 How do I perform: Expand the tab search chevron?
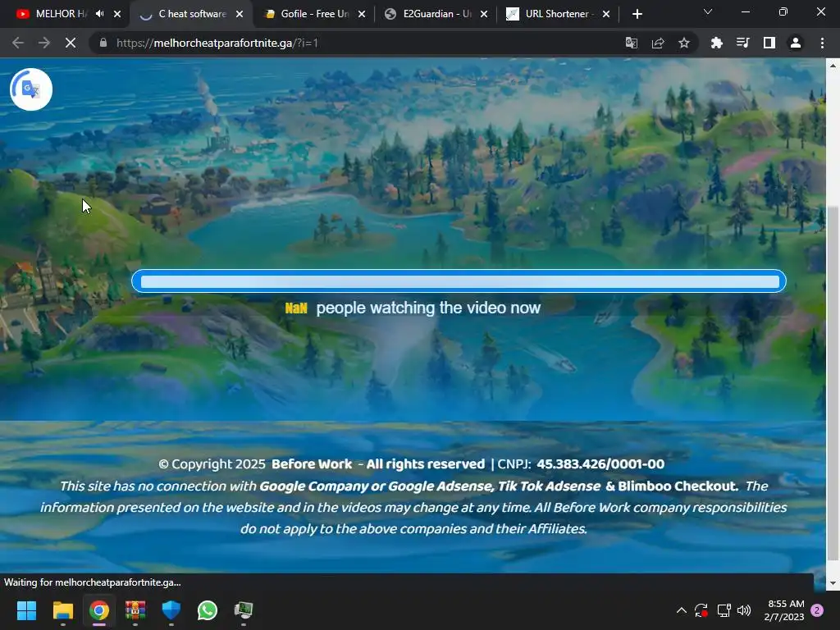708,11
